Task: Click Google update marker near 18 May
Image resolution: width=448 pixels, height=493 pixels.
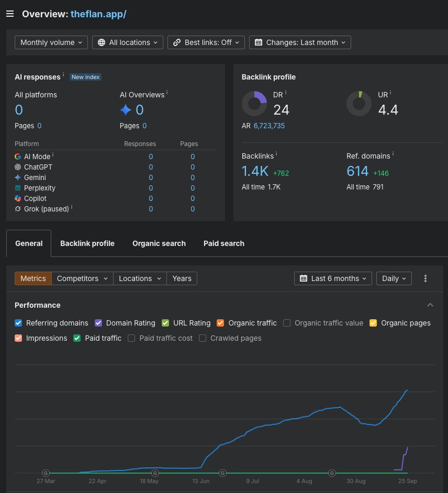Action: (x=155, y=473)
